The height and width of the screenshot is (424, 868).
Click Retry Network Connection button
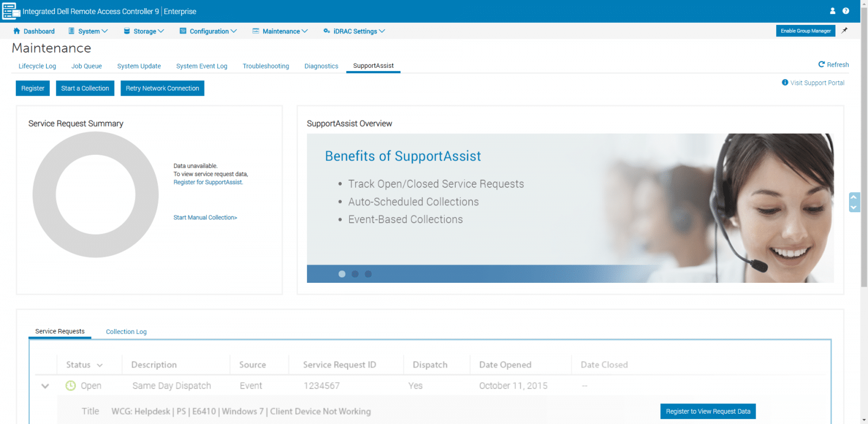162,88
